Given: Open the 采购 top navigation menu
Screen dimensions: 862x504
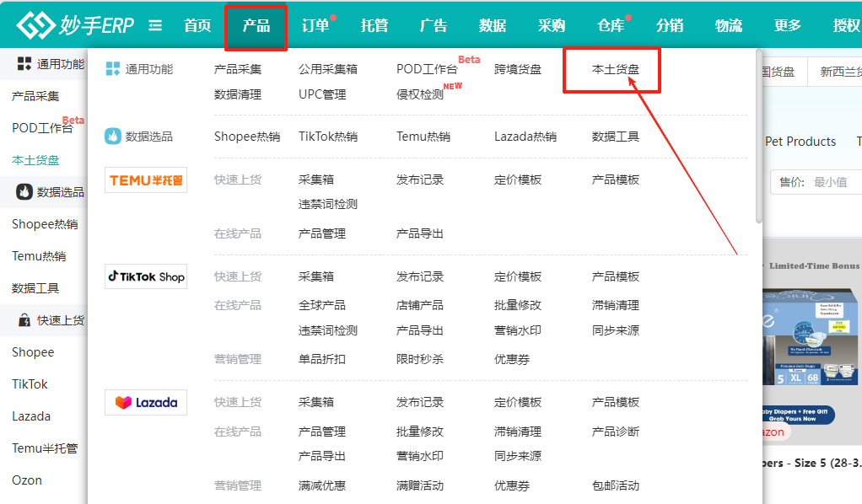Looking at the screenshot, I should 552,25.
